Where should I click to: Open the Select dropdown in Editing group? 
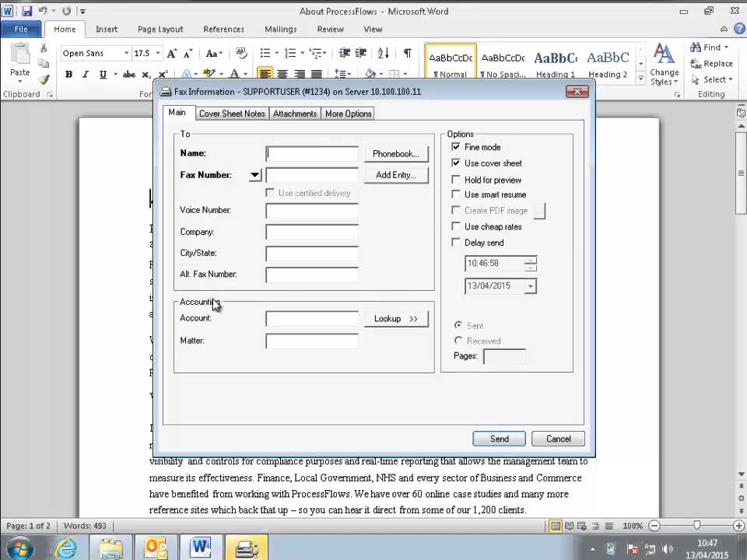712,79
